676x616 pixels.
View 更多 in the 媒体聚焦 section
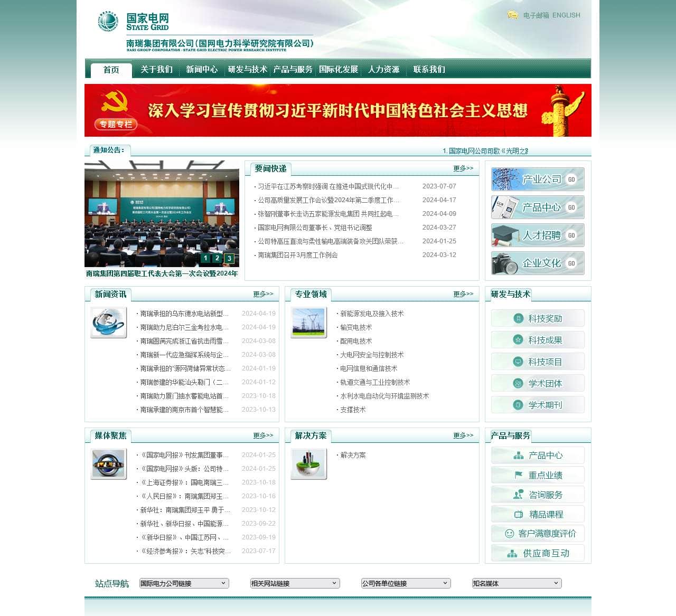point(263,435)
